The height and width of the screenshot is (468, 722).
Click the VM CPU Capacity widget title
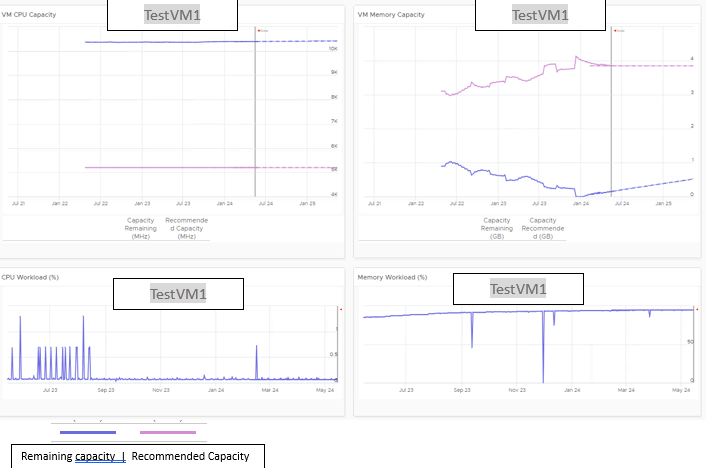pos(29,15)
